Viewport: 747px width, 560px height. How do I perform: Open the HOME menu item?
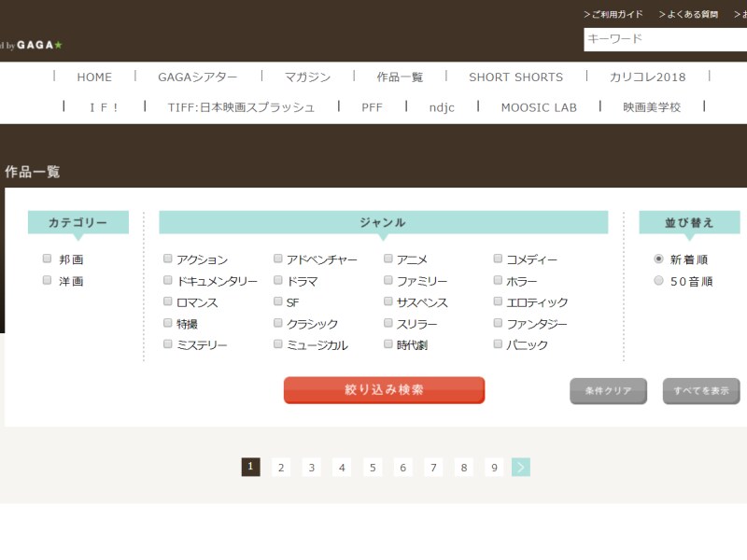(94, 77)
